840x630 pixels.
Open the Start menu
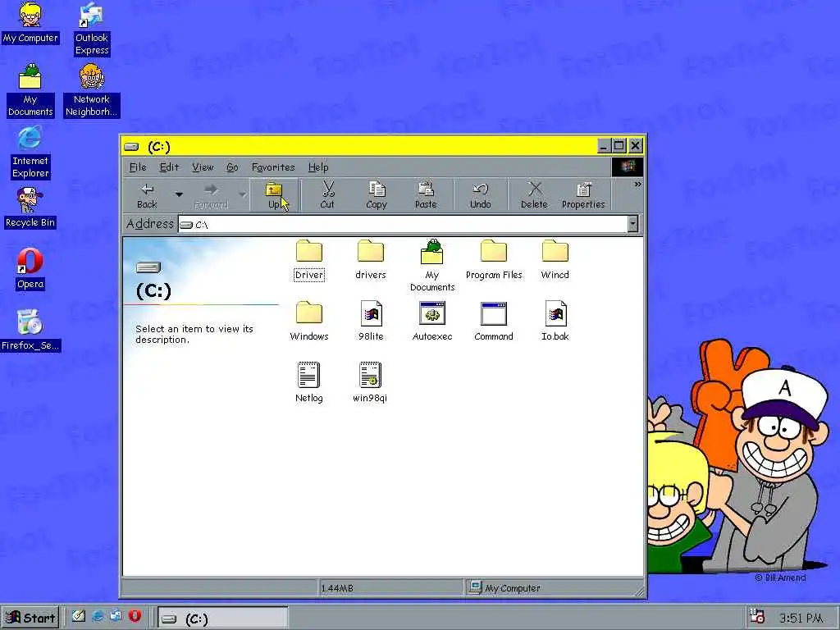31,618
